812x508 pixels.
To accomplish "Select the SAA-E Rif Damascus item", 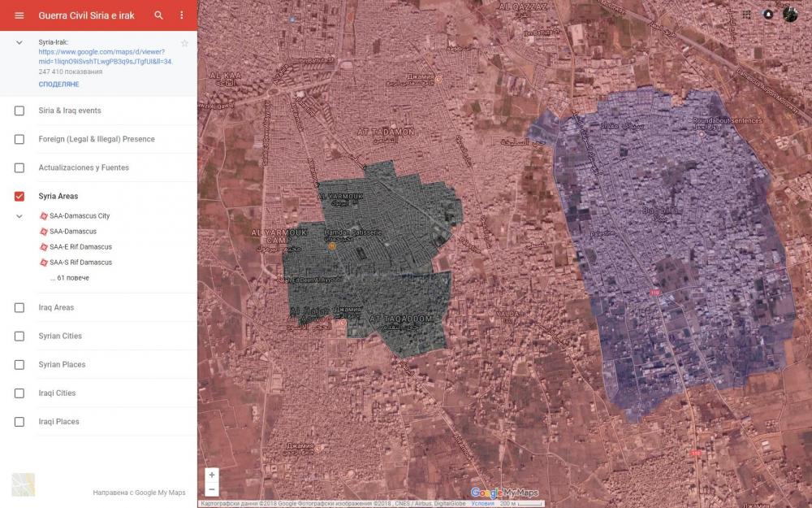I will (x=80, y=247).
